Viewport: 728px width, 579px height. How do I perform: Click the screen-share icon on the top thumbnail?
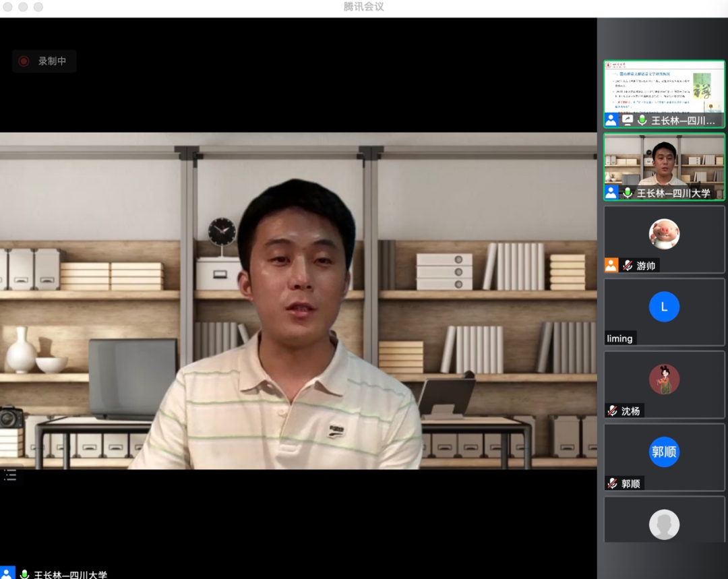point(628,120)
